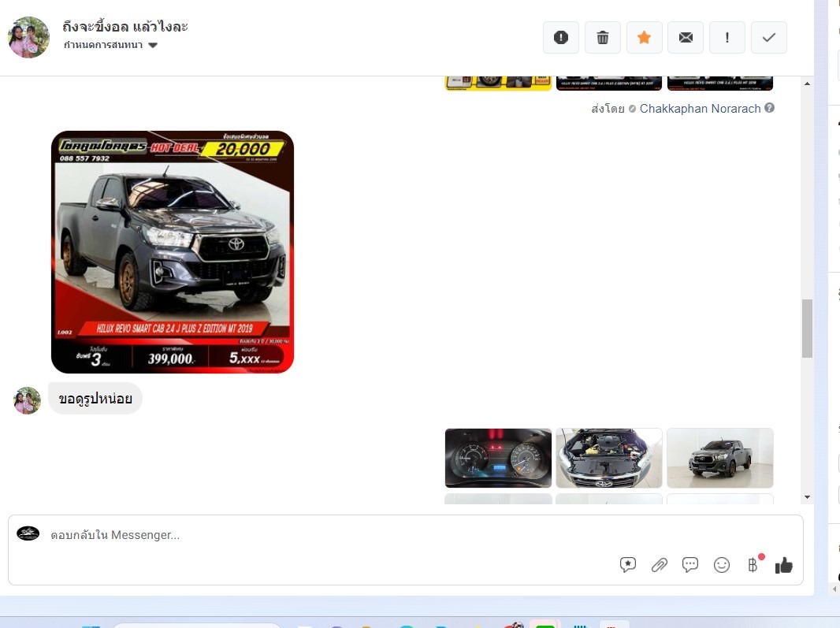840x628 pixels.
Task: Open the กำหนดการสนทนา dropdown
Action: point(110,45)
